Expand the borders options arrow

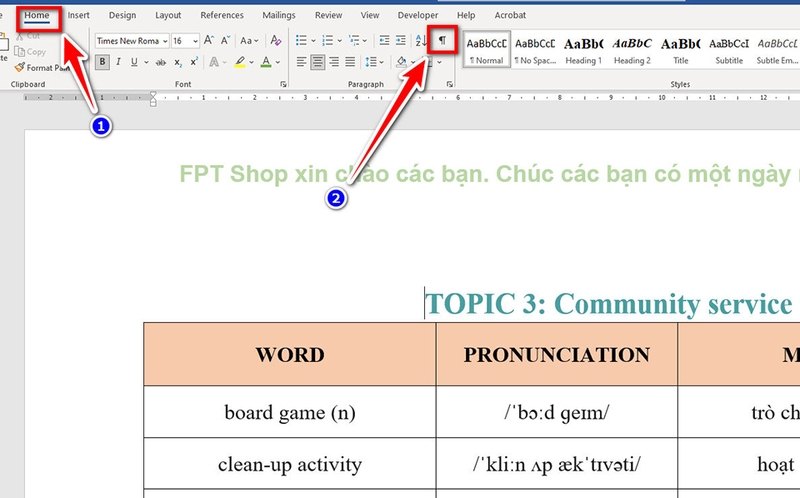point(439,62)
